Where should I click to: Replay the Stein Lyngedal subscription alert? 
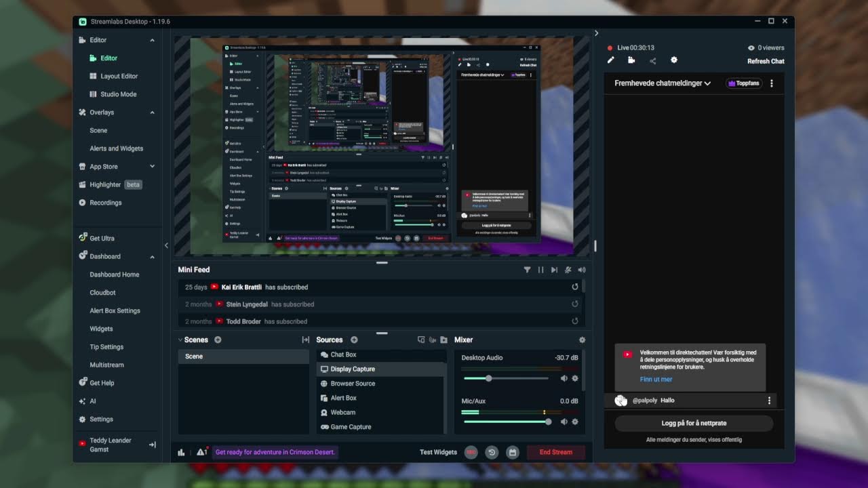(575, 304)
